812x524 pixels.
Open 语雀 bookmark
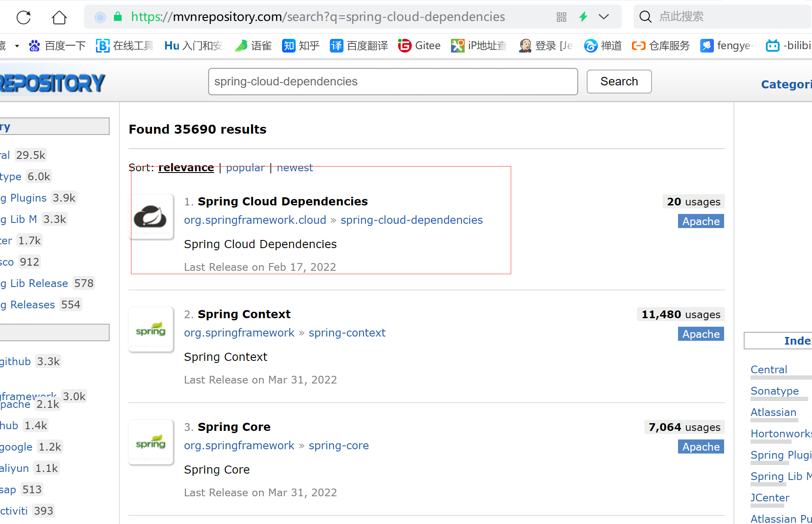tap(253, 46)
